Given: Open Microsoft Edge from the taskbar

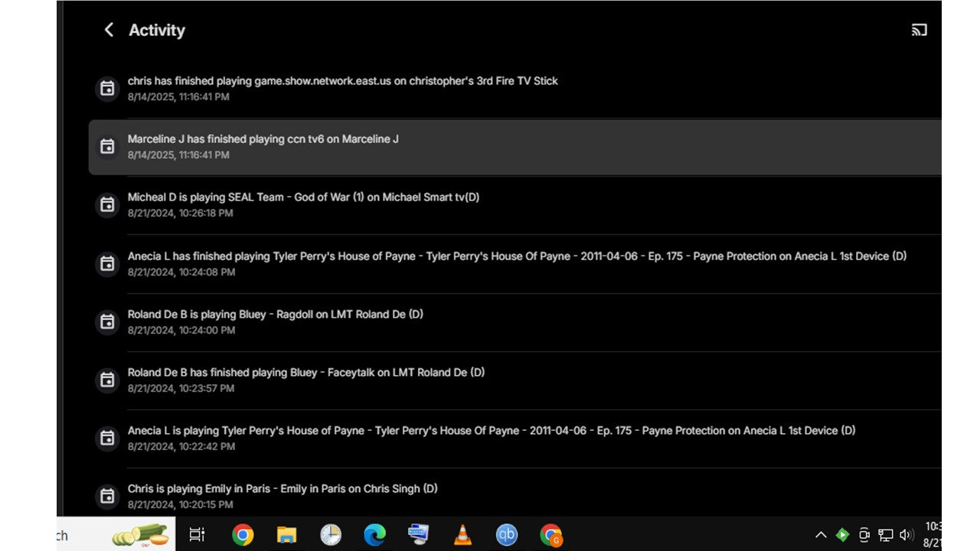Looking at the screenshot, I should tap(374, 535).
